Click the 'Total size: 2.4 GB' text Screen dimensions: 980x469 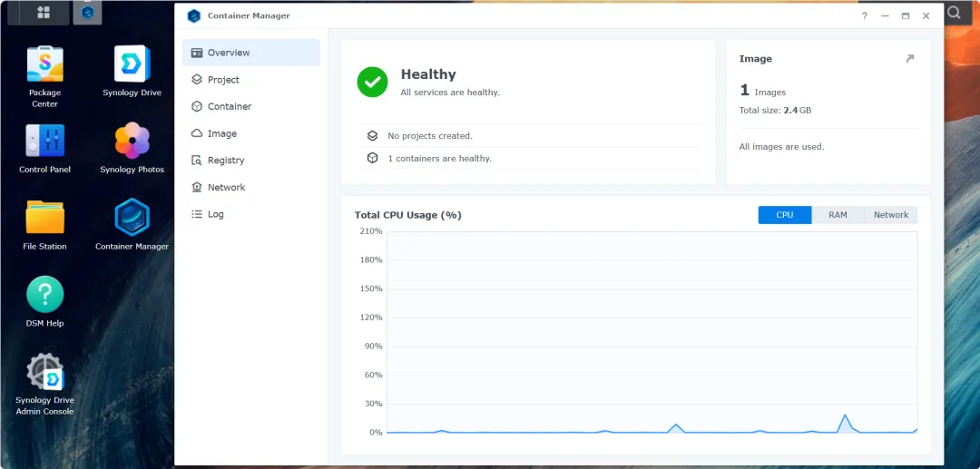[775, 111]
